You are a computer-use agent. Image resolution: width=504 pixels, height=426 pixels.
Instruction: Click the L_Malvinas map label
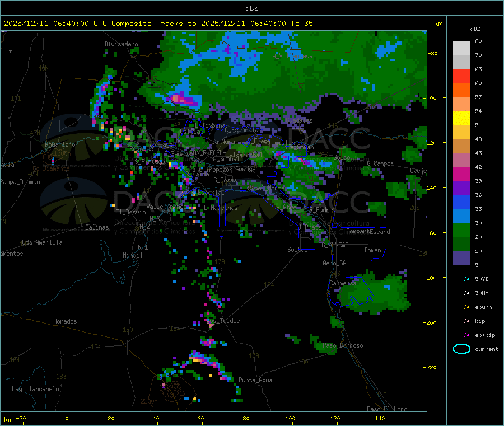[221, 208]
